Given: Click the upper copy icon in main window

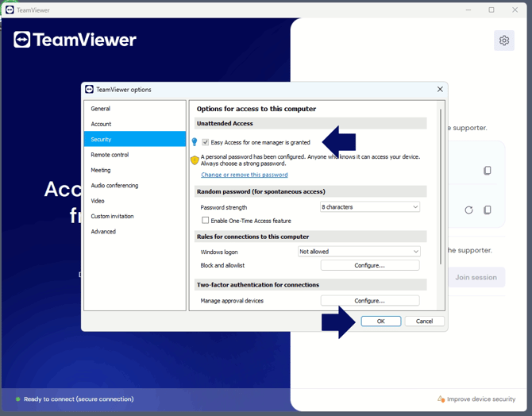Looking at the screenshot, I should [488, 171].
